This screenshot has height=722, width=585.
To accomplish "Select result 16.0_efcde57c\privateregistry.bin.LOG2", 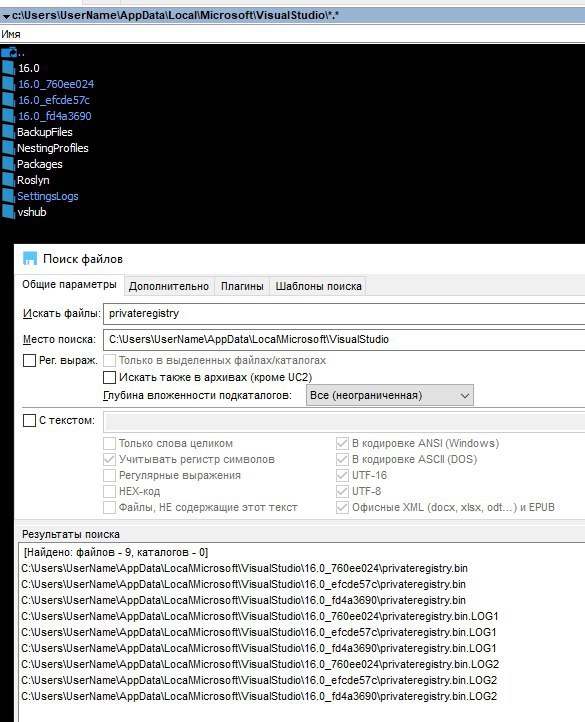I will click(x=259, y=680).
